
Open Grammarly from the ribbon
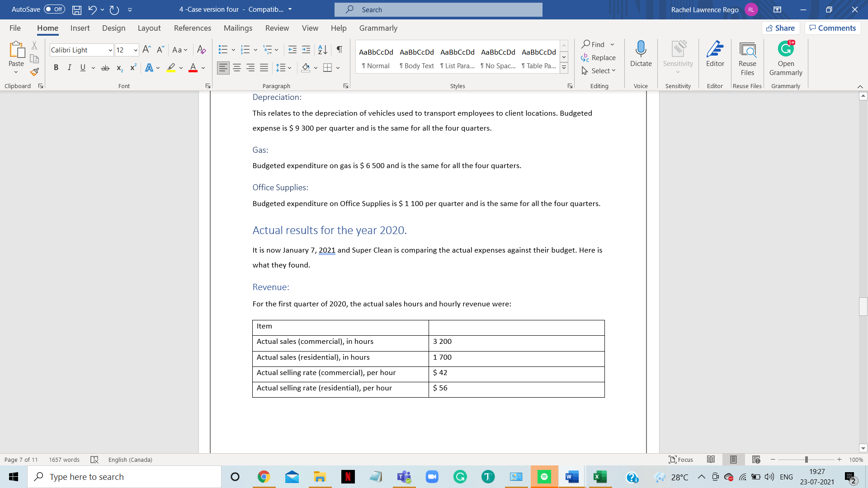click(x=785, y=56)
